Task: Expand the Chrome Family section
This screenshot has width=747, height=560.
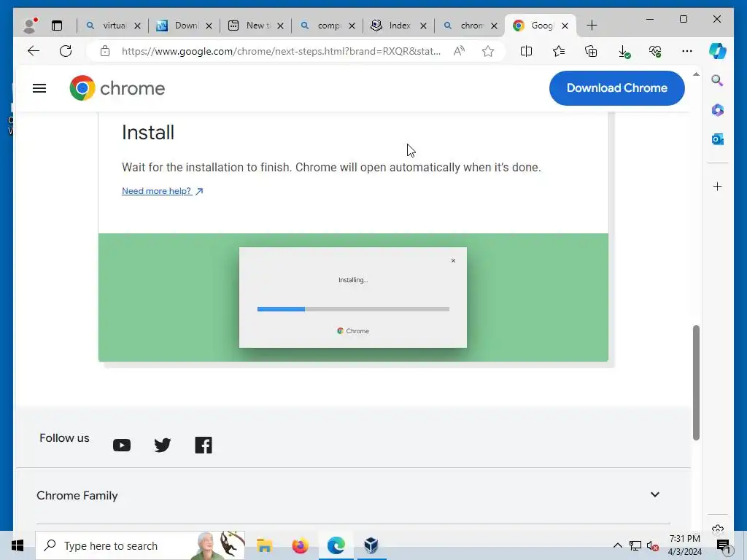Action: click(x=353, y=495)
